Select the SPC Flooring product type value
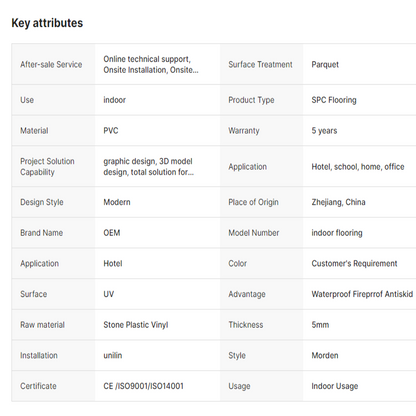 tap(334, 100)
